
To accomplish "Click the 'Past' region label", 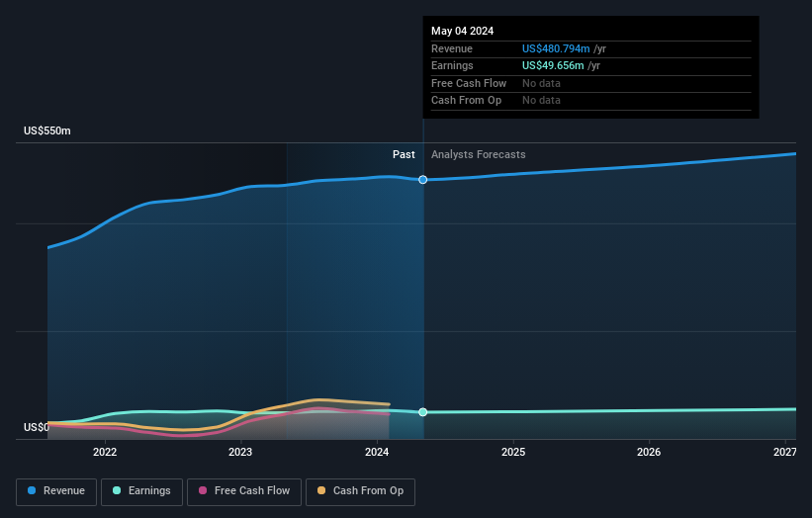I will pos(404,154).
